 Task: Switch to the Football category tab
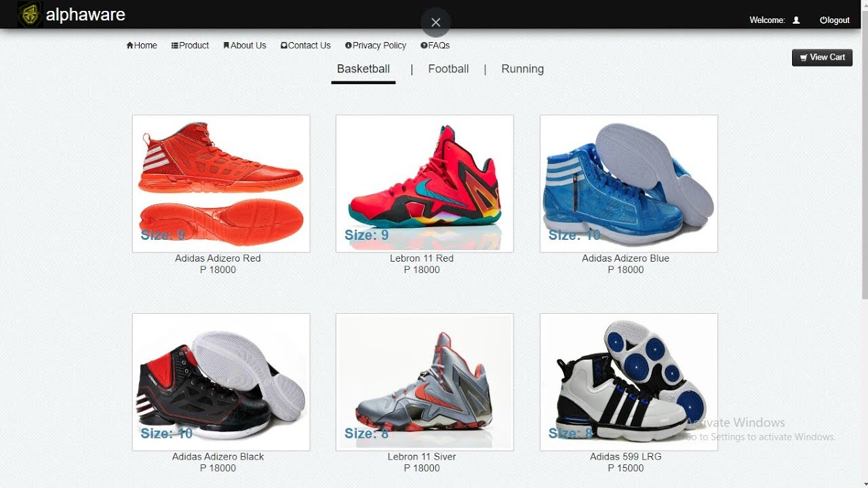448,69
